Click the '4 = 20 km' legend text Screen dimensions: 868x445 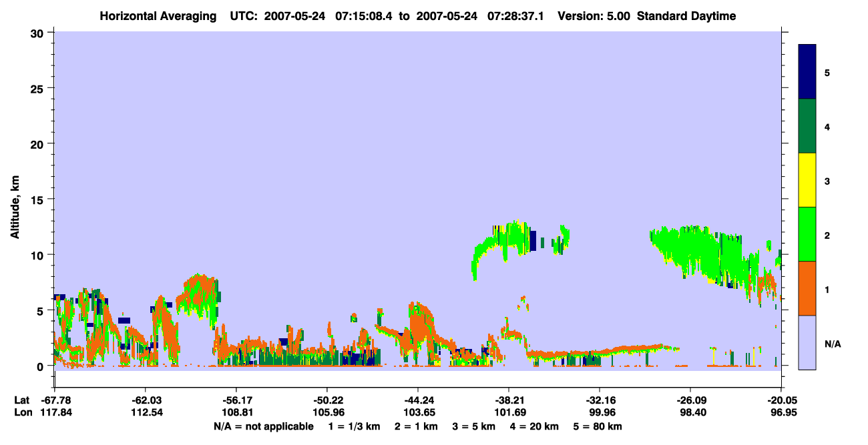535,426
